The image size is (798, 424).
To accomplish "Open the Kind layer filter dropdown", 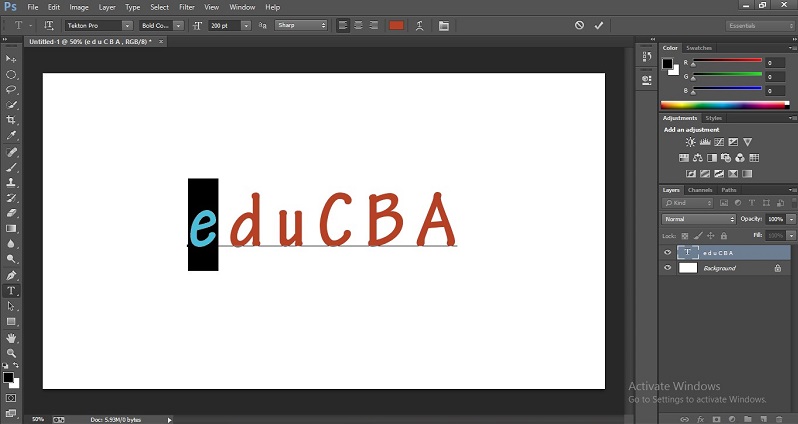I will (688, 203).
